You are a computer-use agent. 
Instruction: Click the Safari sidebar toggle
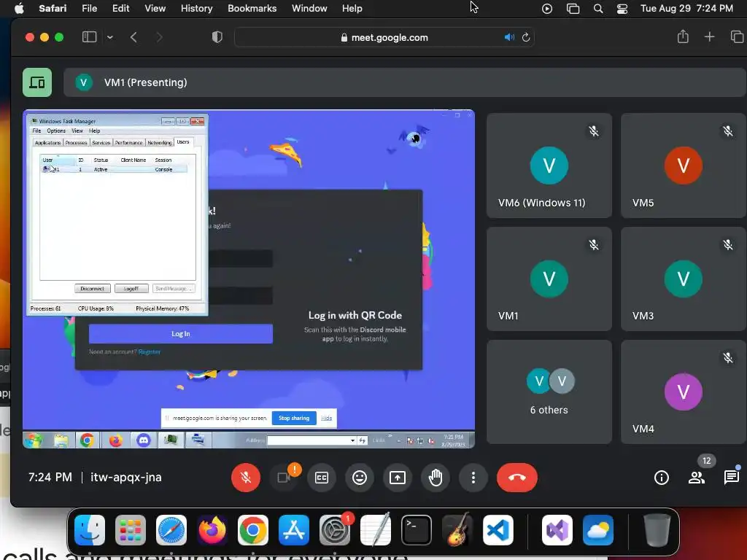(89, 37)
